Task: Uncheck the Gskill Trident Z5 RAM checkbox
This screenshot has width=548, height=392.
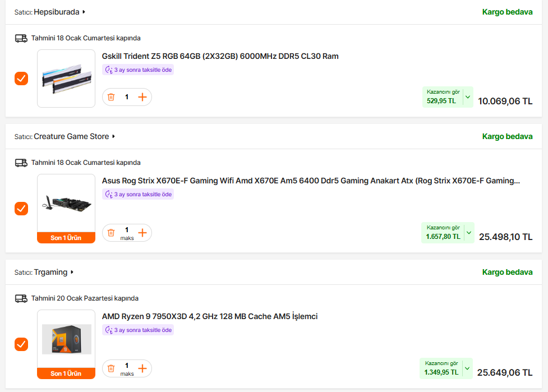Action: tap(21, 79)
